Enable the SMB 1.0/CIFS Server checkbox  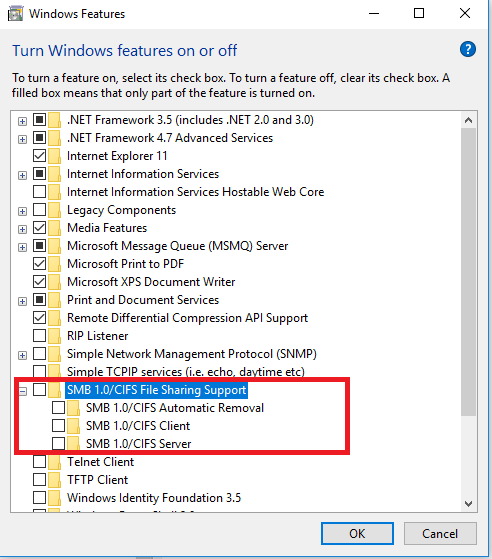point(58,443)
